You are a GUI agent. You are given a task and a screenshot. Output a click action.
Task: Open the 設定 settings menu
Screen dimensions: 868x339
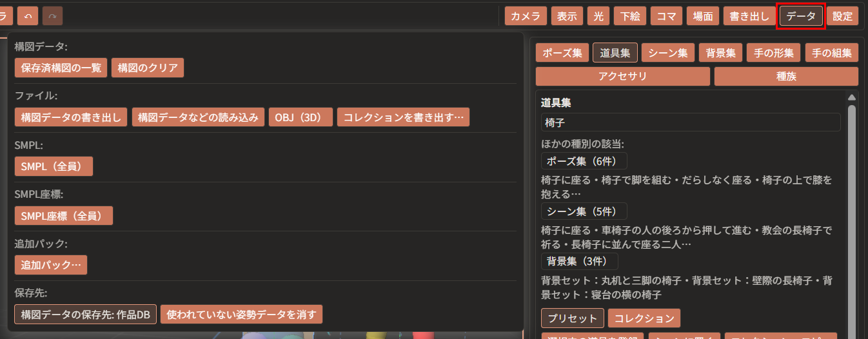click(x=842, y=16)
